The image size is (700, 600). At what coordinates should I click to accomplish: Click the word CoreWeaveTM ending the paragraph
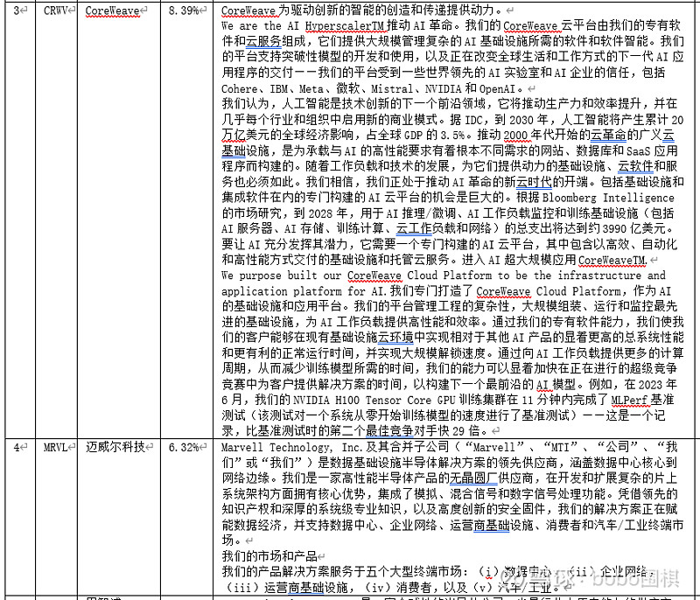pyautogui.click(x=612, y=260)
